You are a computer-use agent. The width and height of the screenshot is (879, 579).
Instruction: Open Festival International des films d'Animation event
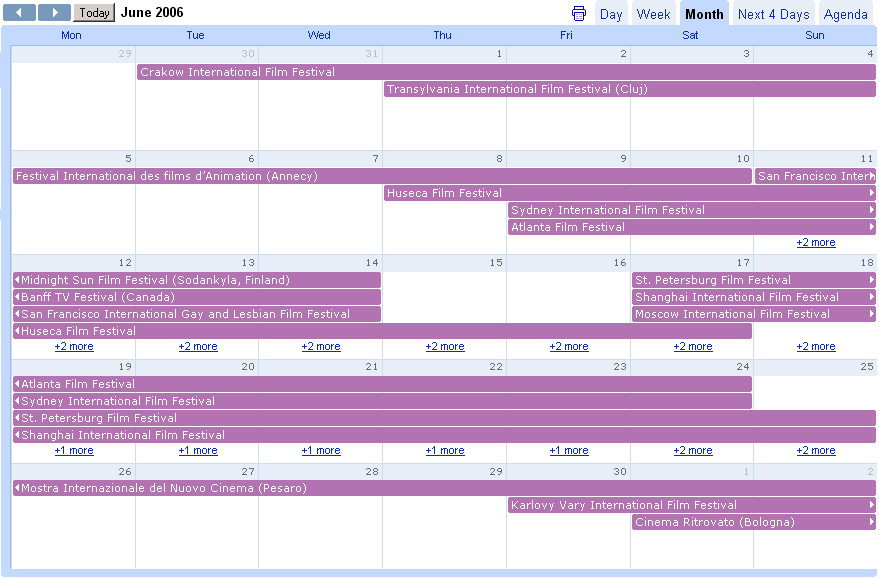pos(382,176)
